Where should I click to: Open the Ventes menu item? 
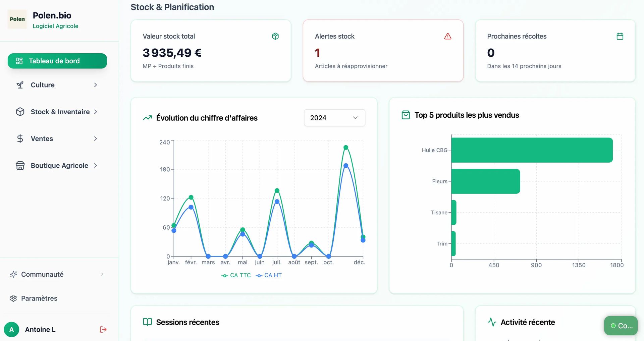(42, 138)
